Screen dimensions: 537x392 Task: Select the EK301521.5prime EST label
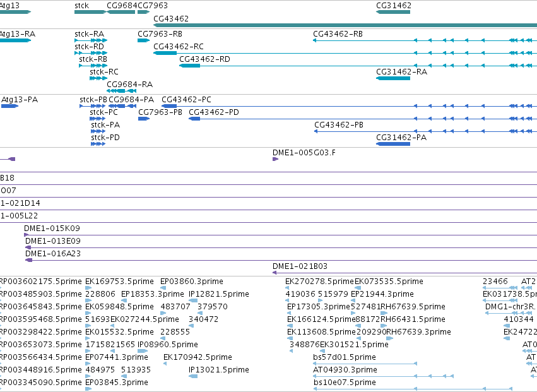click(354, 345)
